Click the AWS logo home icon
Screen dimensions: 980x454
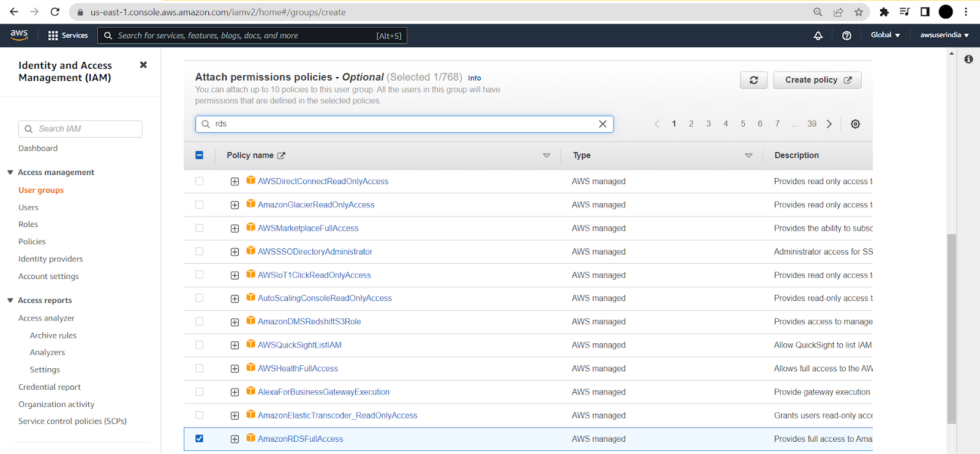pos(19,35)
